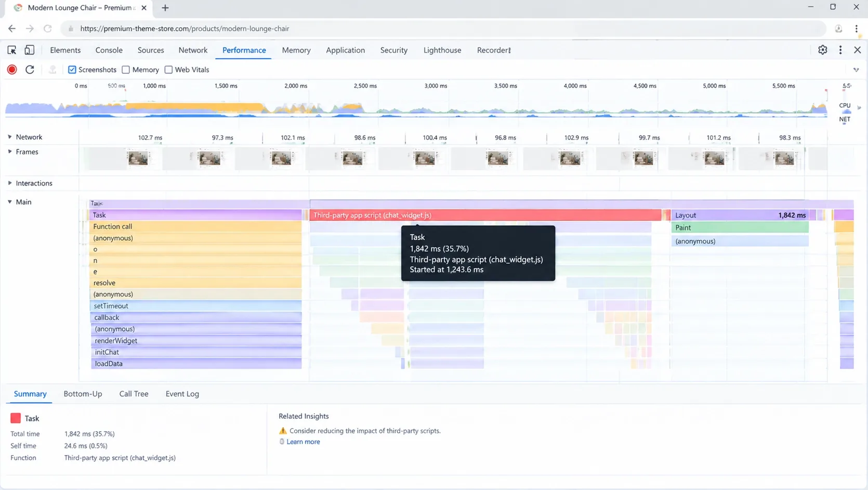Close the Modern Lounge Chair tab
This screenshot has height=490, width=868.
pos(144,8)
